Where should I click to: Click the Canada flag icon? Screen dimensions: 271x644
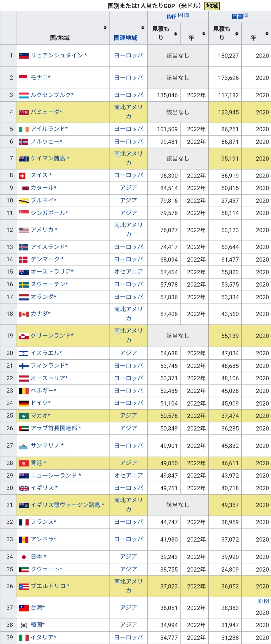click(x=24, y=314)
